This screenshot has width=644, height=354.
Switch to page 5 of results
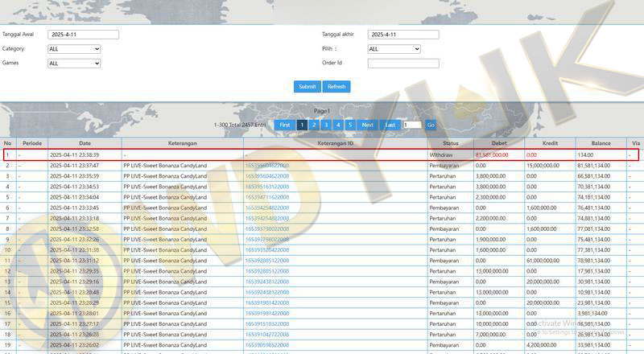point(349,125)
